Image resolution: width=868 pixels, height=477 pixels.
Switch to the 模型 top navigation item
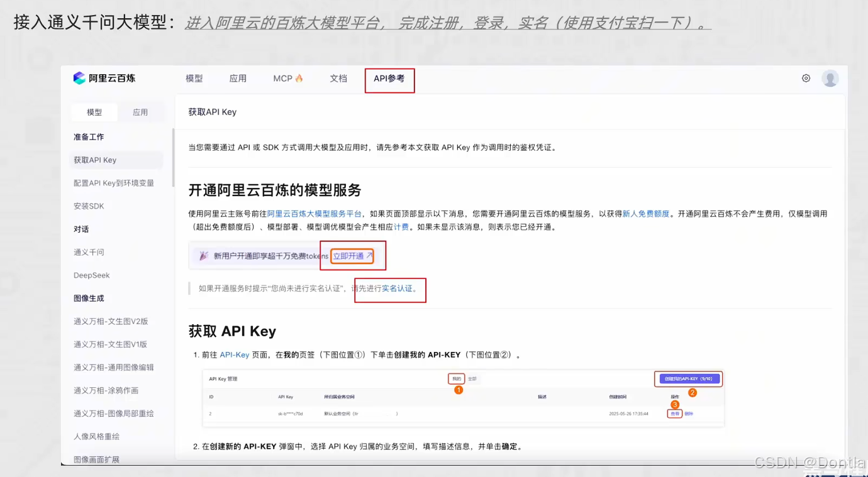pos(194,79)
